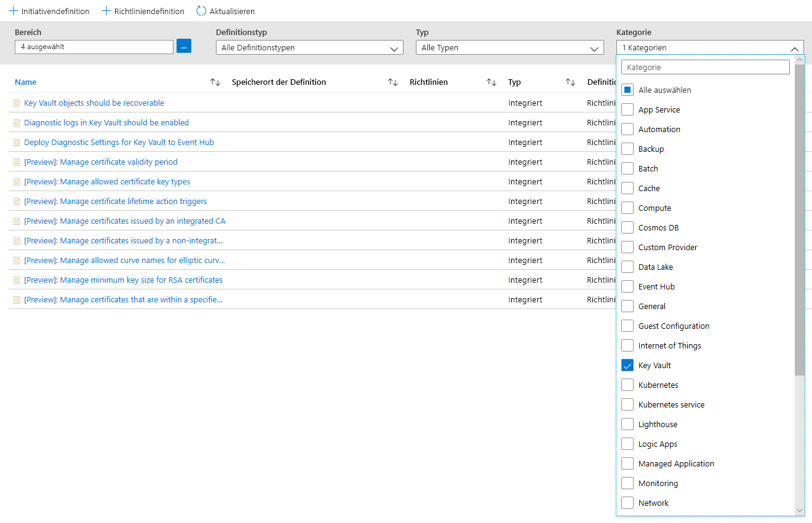Check the Custom Provider category
This screenshot has width=812, height=523.
(627, 247)
